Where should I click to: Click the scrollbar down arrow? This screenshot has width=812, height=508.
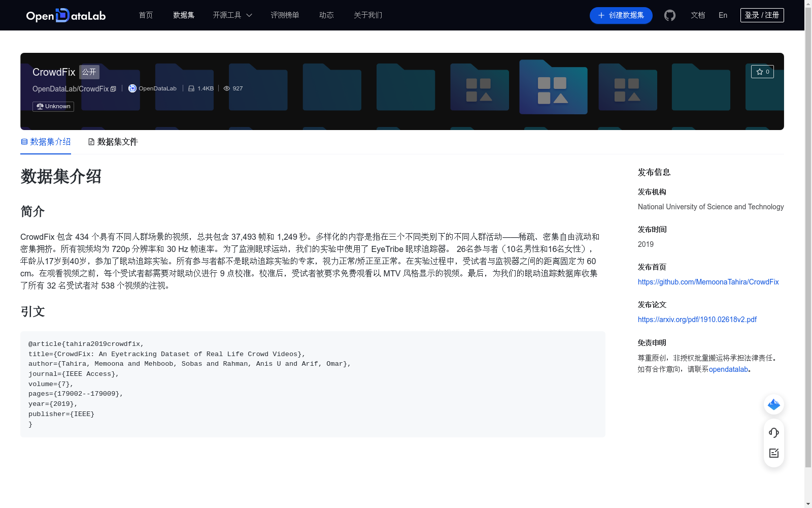point(808,504)
